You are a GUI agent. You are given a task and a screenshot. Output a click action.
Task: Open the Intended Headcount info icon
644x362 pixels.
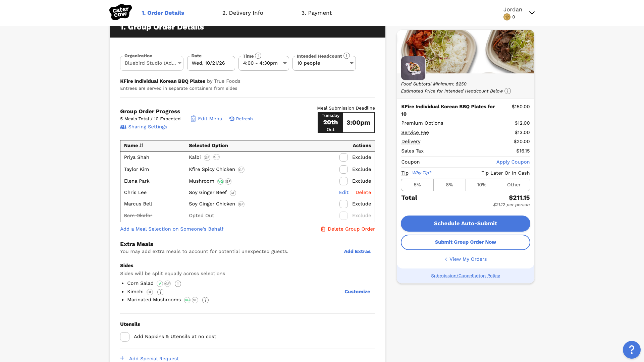click(347, 56)
